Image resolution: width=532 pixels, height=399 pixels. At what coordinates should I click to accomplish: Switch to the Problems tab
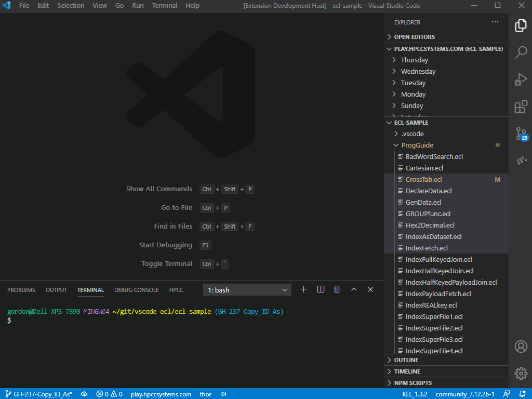tap(21, 290)
